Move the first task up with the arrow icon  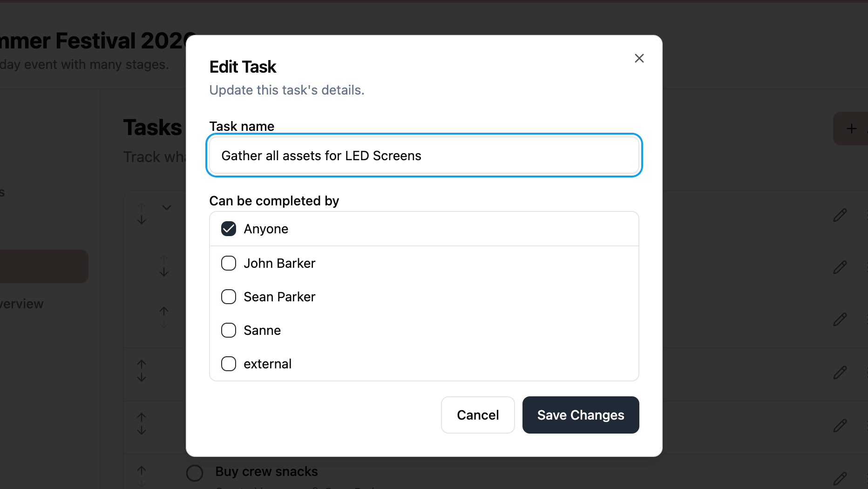pyautogui.click(x=142, y=207)
